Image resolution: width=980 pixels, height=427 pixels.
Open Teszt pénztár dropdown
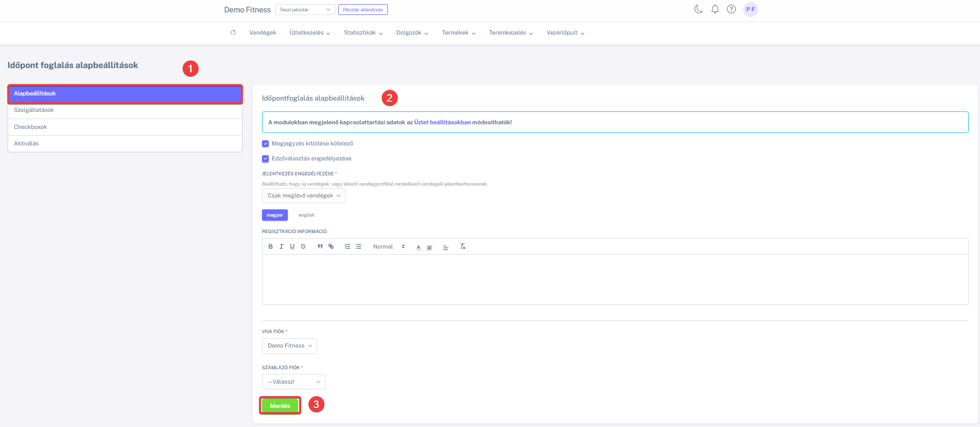coord(305,10)
